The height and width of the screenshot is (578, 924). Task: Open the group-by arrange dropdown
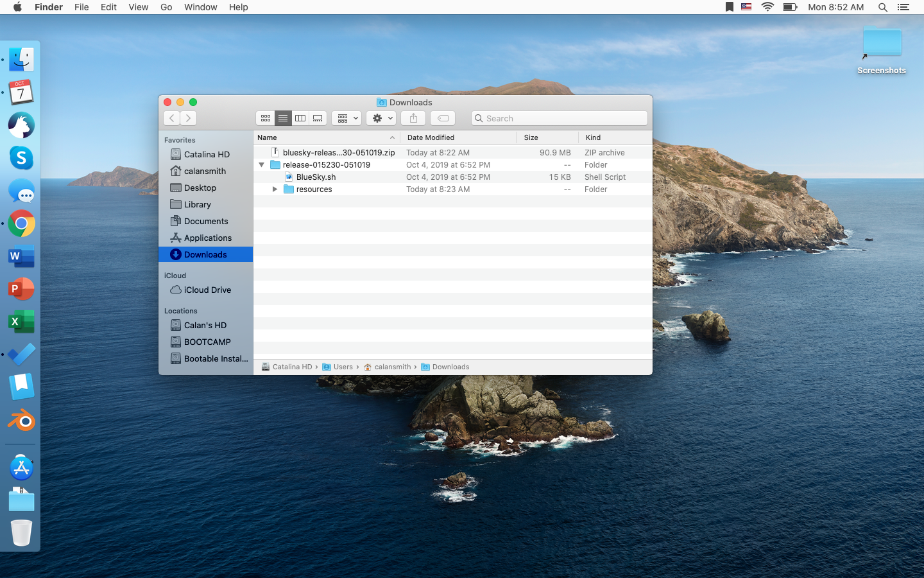point(346,118)
